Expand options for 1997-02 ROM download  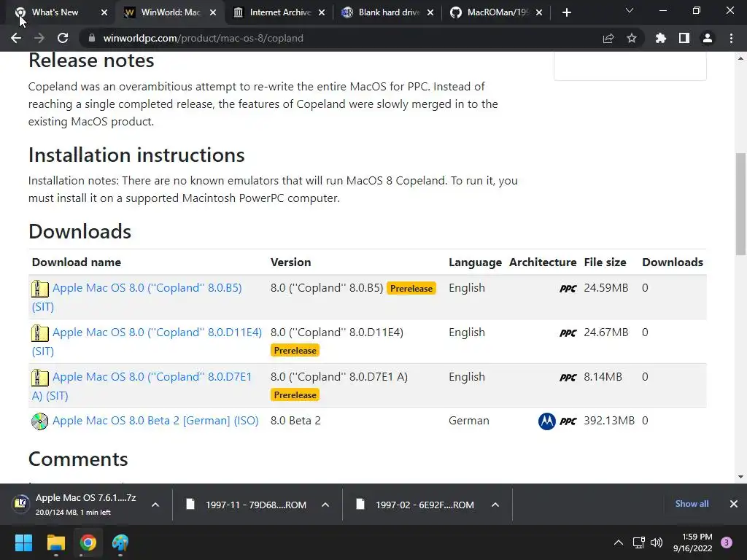[495, 505]
